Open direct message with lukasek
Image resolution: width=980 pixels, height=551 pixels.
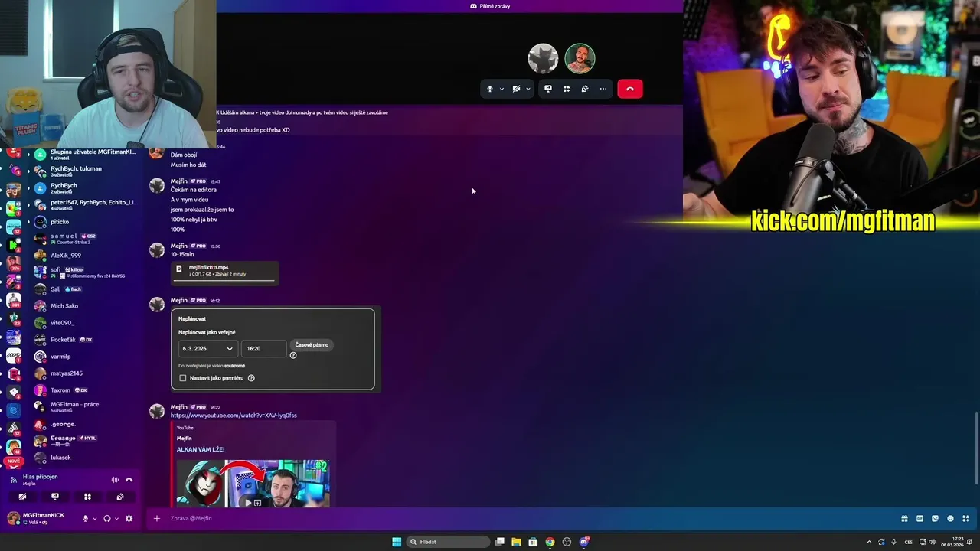[x=84, y=457]
